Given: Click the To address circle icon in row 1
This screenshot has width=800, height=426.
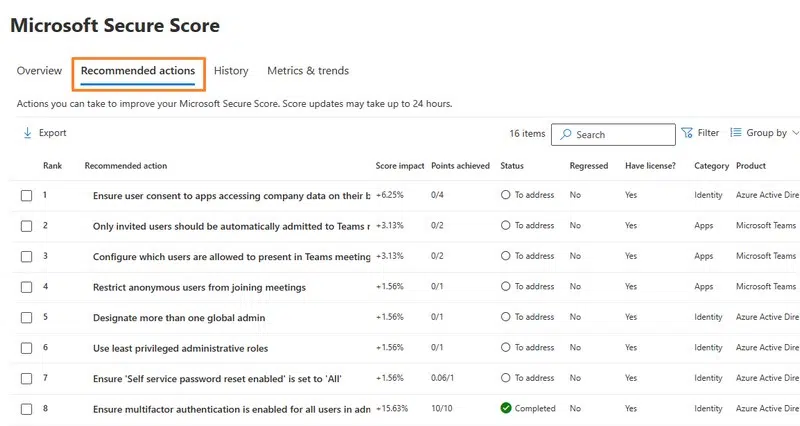Looking at the screenshot, I should pyautogui.click(x=506, y=195).
